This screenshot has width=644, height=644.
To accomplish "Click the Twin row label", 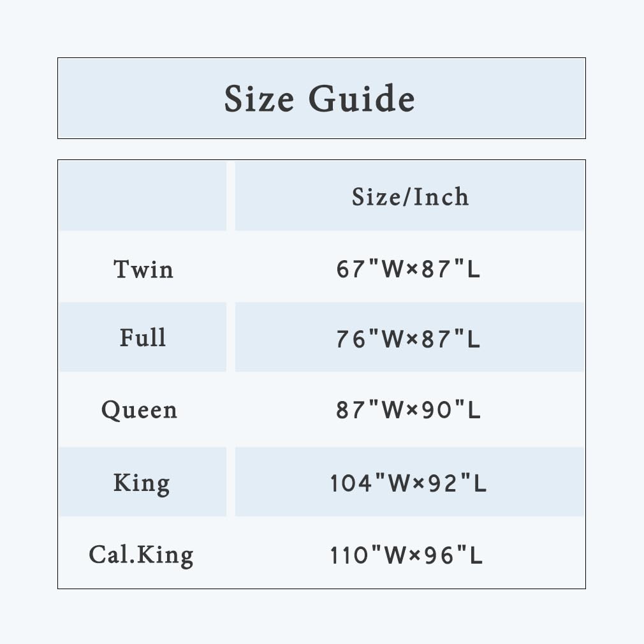I will tap(143, 269).
